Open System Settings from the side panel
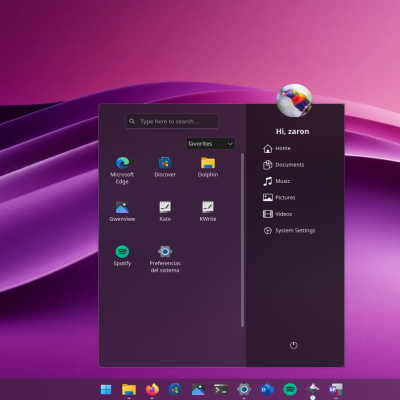 click(289, 231)
